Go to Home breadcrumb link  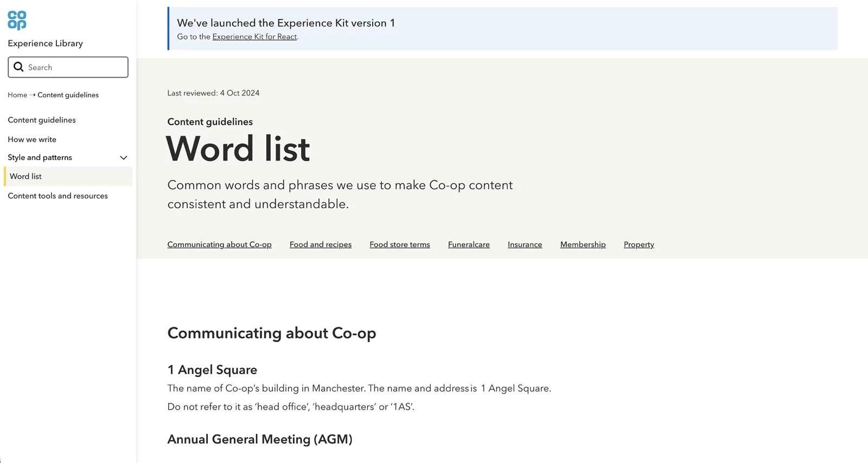17,95
